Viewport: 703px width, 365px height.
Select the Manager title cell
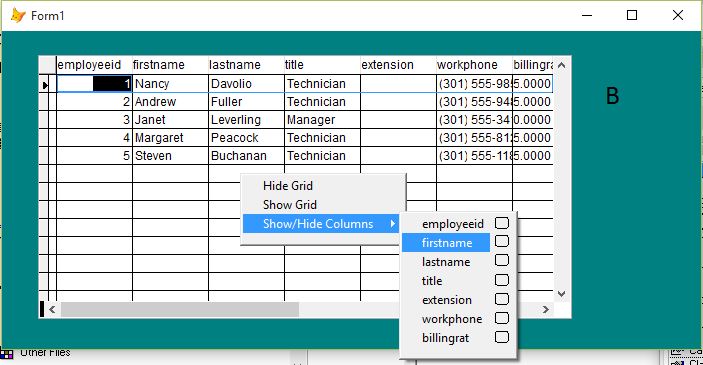tap(322, 120)
